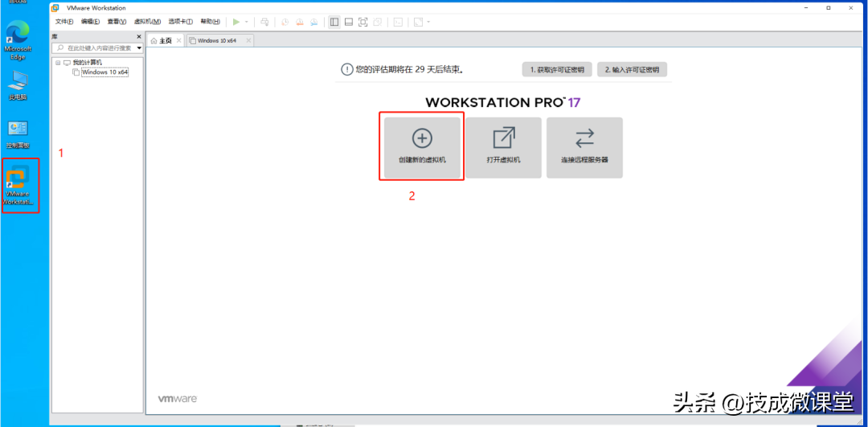Screen dimensions: 868x427
Task: Open the 查看(V) menu
Action: click(x=117, y=22)
